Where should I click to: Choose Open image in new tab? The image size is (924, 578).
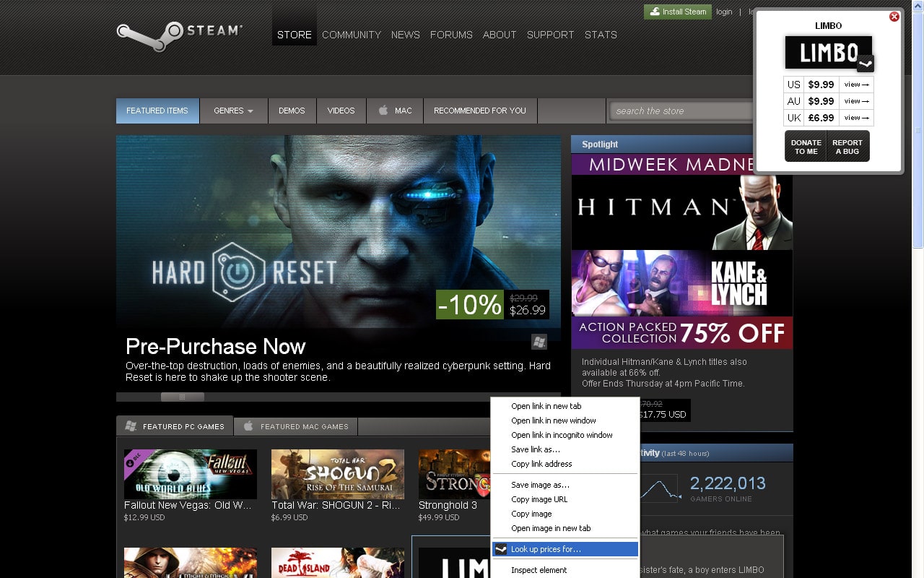(x=565, y=528)
